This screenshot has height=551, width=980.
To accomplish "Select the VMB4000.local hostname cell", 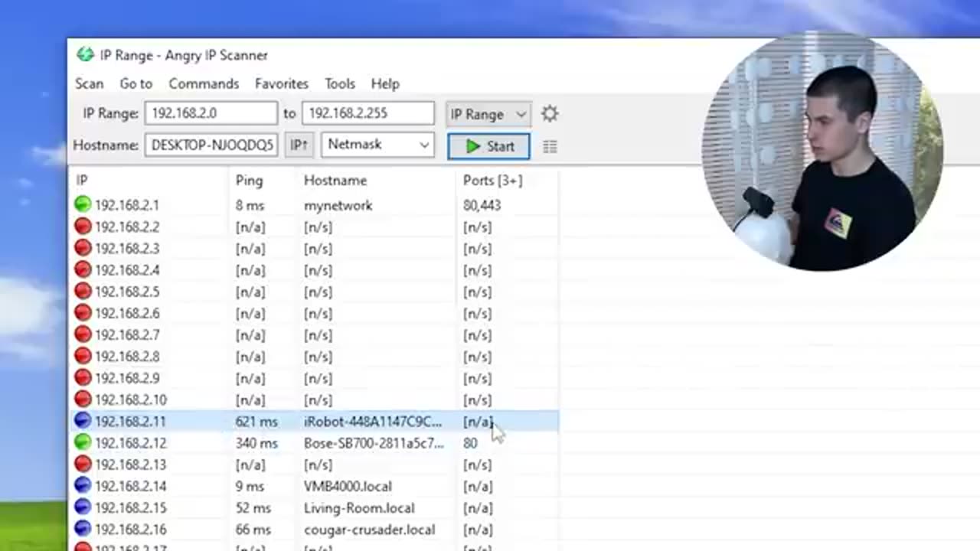I will tap(348, 486).
